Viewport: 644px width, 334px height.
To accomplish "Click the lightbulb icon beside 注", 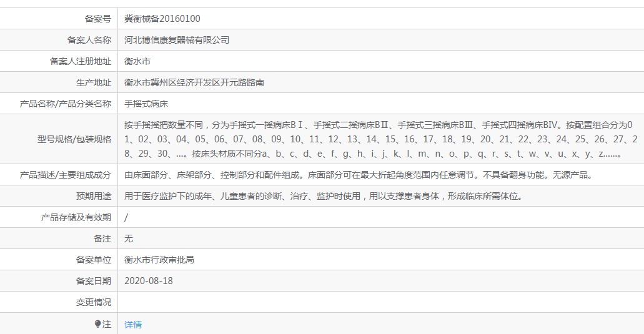I will click(x=97, y=324).
